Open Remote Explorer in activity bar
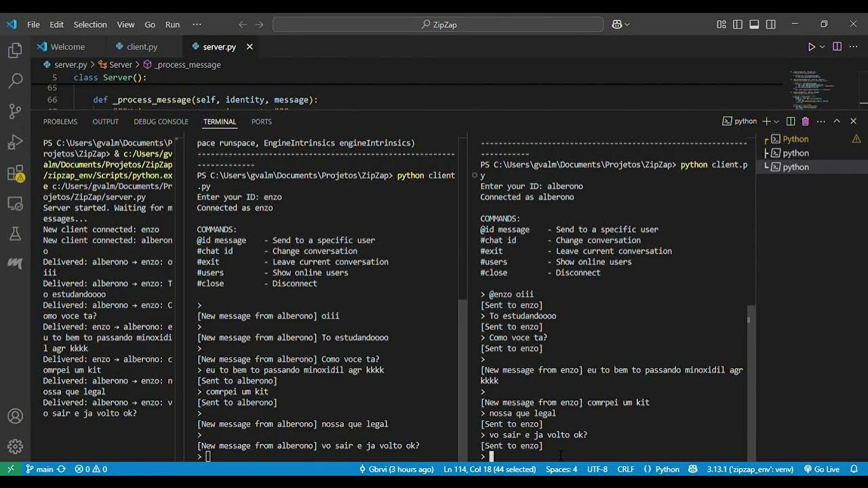This screenshot has height=488, width=868. 15,203
